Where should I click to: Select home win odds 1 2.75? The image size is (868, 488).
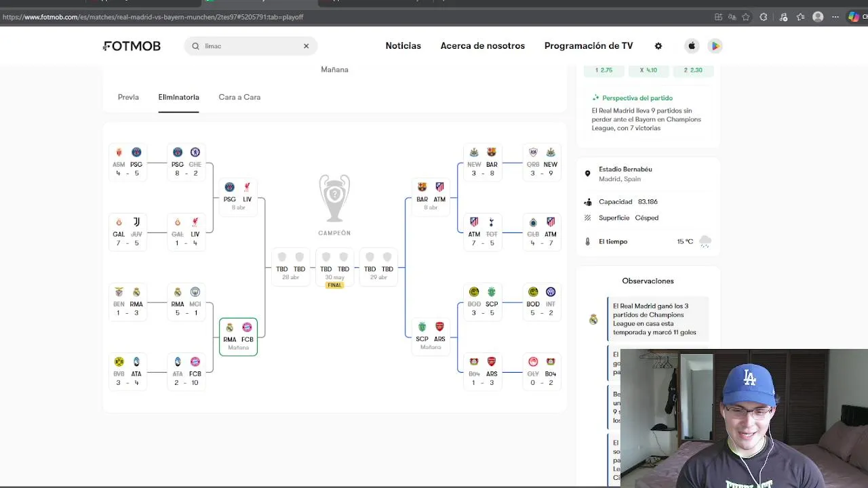pos(604,70)
